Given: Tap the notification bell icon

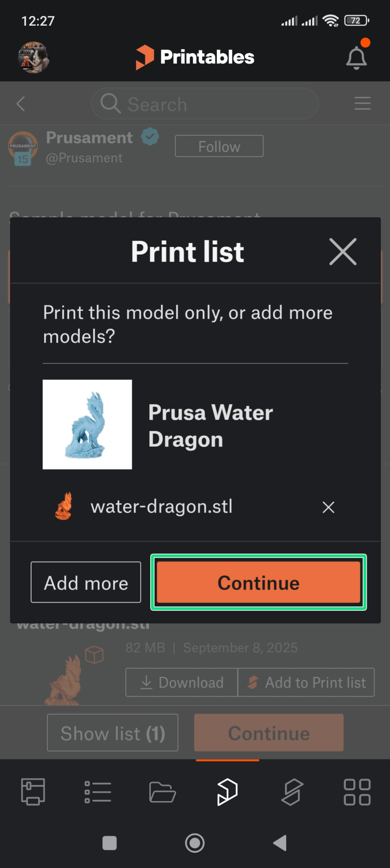Looking at the screenshot, I should pyautogui.click(x=356, y=57).
